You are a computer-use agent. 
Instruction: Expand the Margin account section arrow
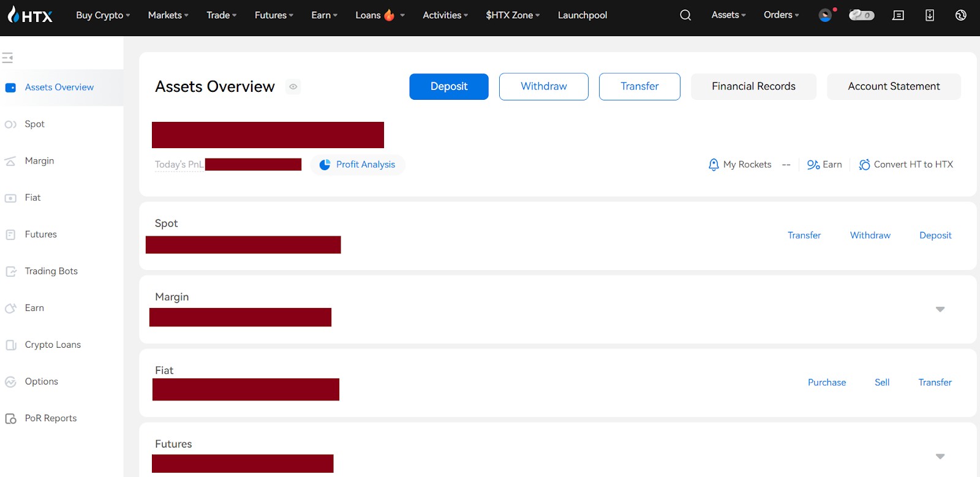[940, 309]
